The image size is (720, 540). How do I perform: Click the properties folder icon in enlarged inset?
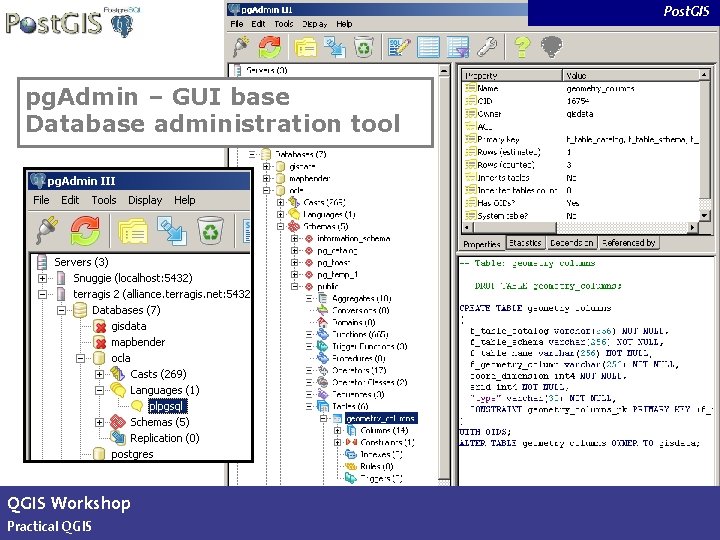click(133, 231)
